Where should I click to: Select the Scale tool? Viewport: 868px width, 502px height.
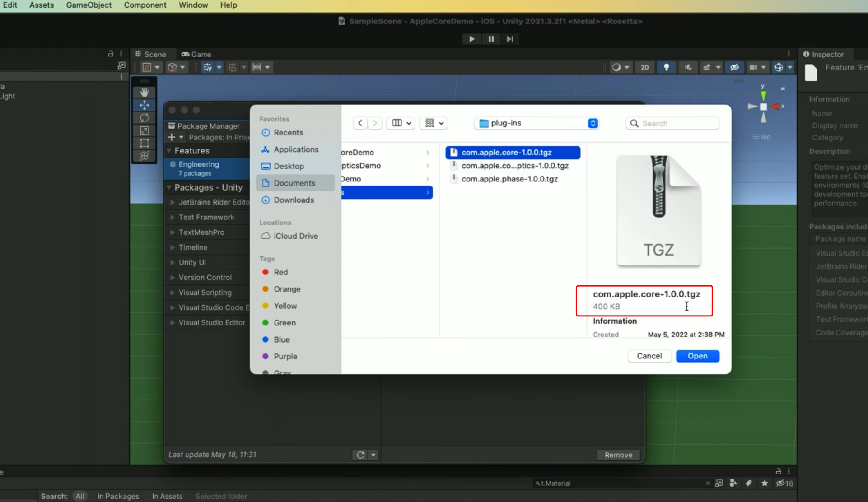coord(145,130)
